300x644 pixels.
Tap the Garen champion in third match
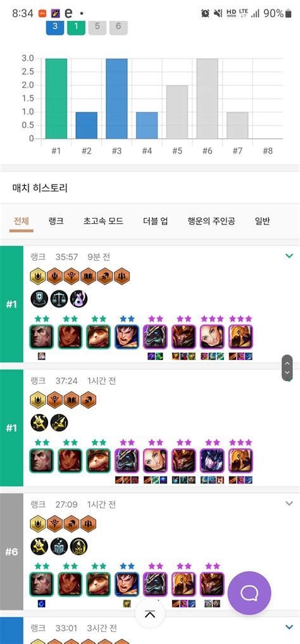click(127, 584)
